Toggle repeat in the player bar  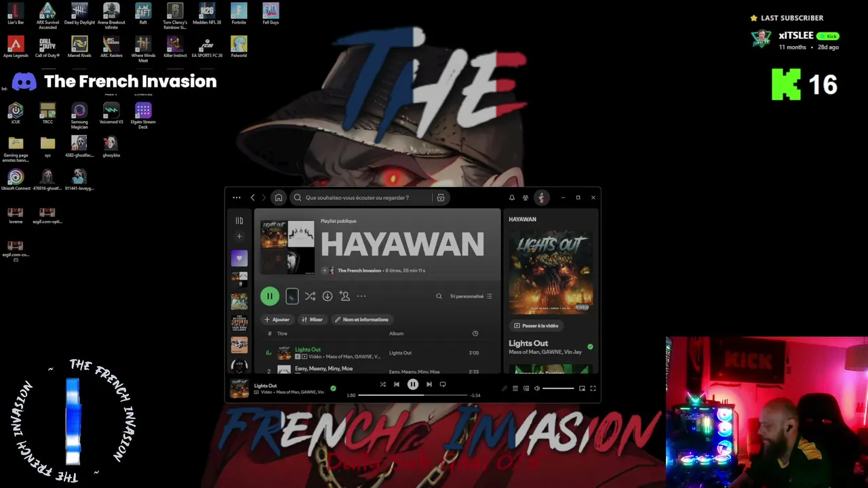[x=443, y=384]
